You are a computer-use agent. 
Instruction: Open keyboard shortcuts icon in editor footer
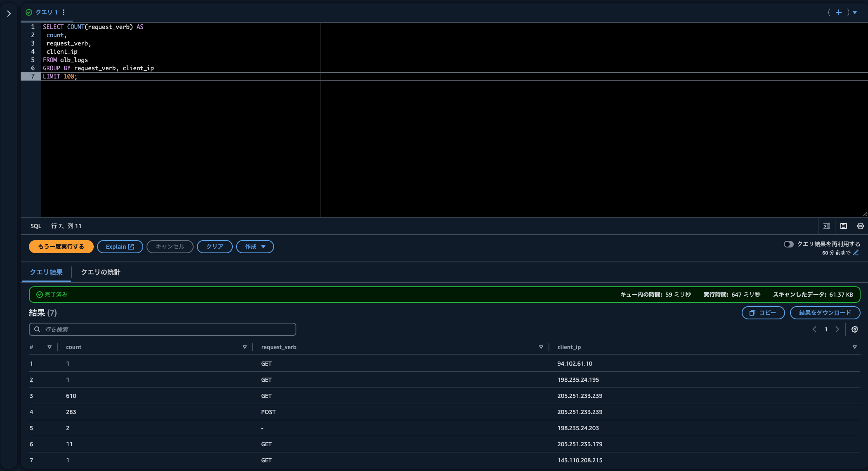[x=844, y=226]
